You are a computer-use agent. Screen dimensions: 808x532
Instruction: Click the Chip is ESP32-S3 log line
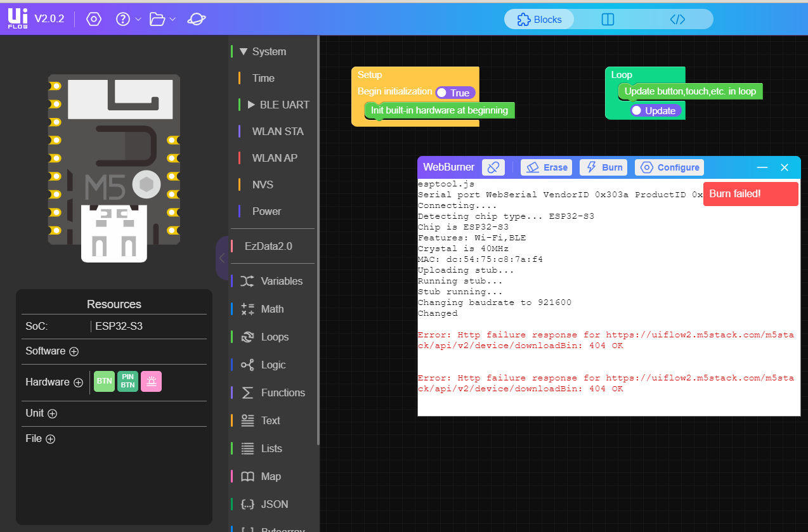pos(463,227)
